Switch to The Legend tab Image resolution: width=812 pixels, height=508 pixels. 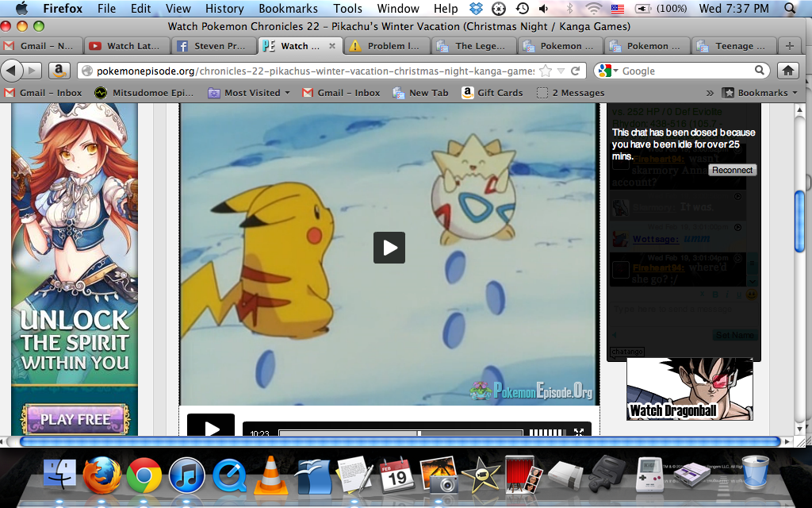474,45
